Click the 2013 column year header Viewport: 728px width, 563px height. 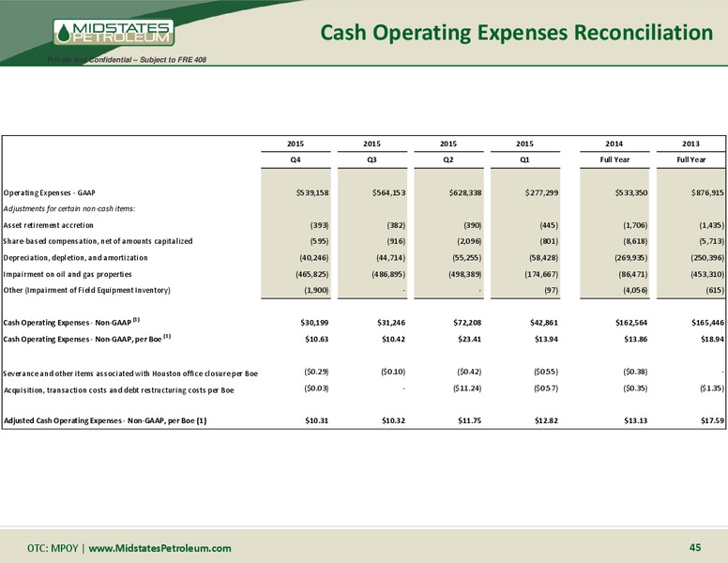[690, 144]
